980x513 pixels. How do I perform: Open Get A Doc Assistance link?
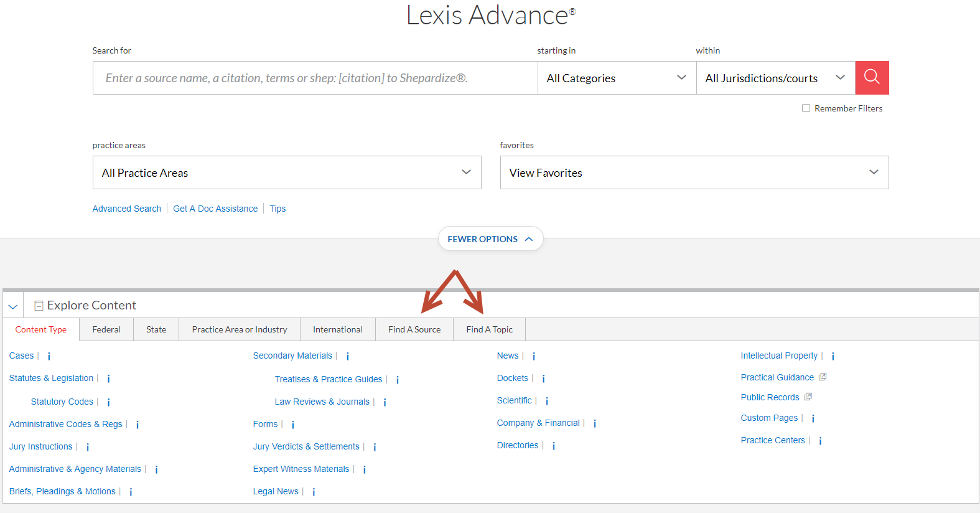tap(215, 209)
